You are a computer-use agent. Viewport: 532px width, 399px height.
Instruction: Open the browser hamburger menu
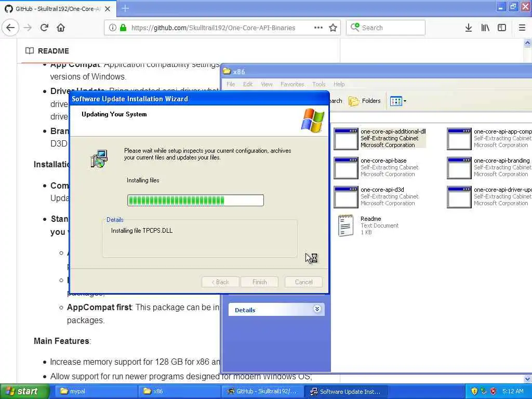pyautogui.click(x=522, y=28)
